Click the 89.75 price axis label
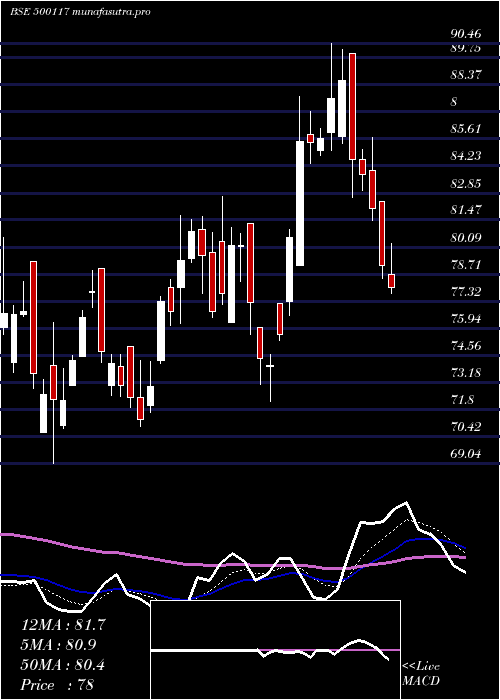The height and width of the screenshot is (700, 500). 466,48
